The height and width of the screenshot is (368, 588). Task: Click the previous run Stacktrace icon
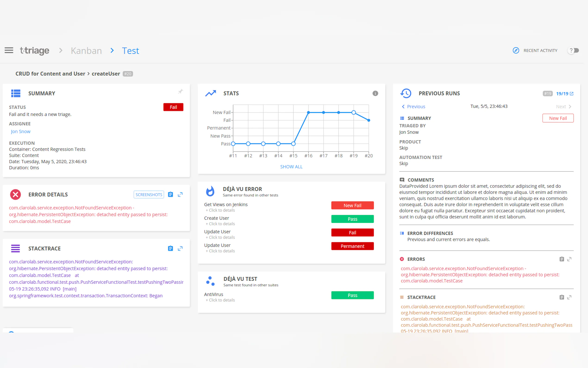click(402, 297)
